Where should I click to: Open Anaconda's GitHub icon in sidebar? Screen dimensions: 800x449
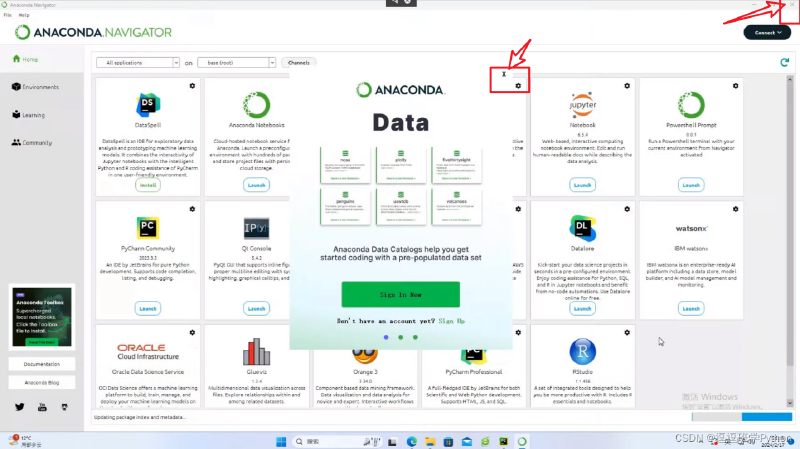[x=64, y=407]
